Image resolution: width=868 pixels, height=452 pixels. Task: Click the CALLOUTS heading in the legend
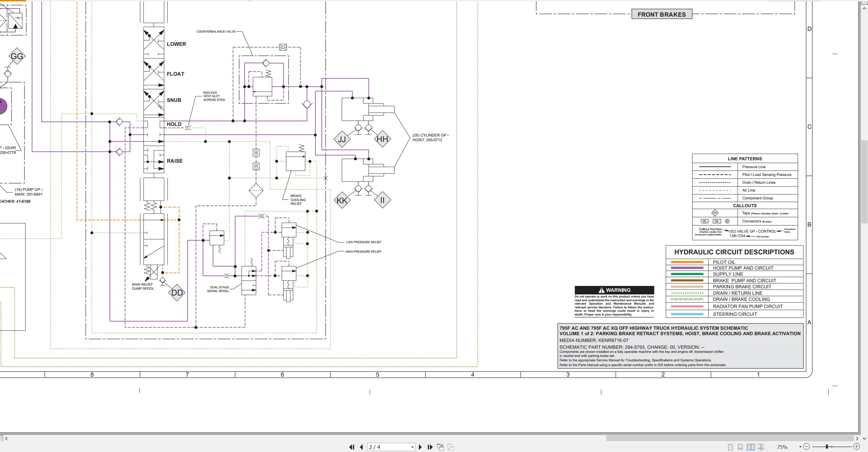[x=745, y=205]
